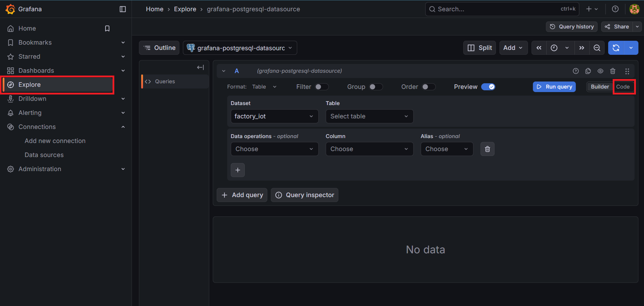This screenshot has width=644, height=306.
Task: Hide query A response with eye icon
Action: [600, 71]
